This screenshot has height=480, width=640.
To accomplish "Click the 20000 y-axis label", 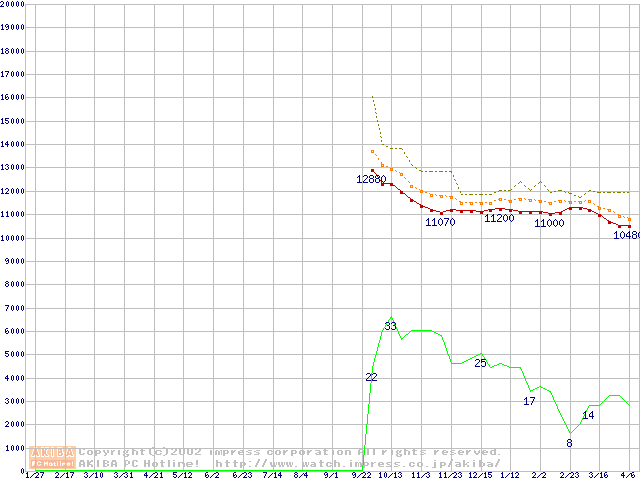I will point(12,4).
